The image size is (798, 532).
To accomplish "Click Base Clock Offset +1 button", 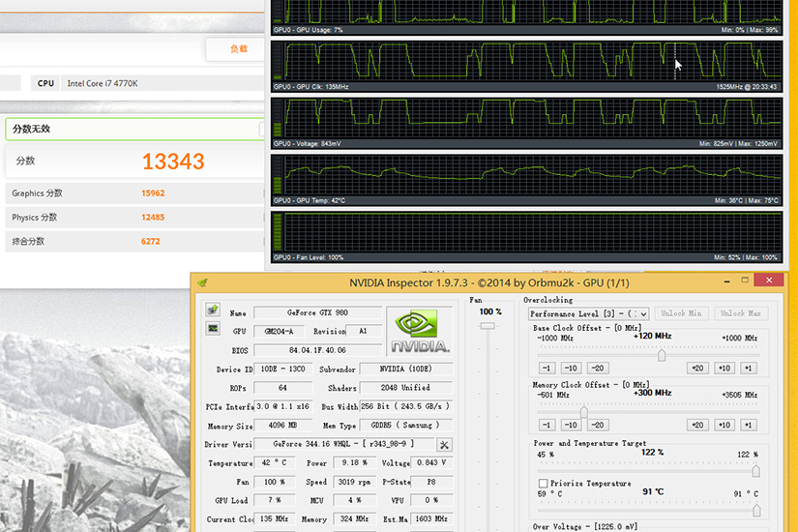I will [748, 369].
